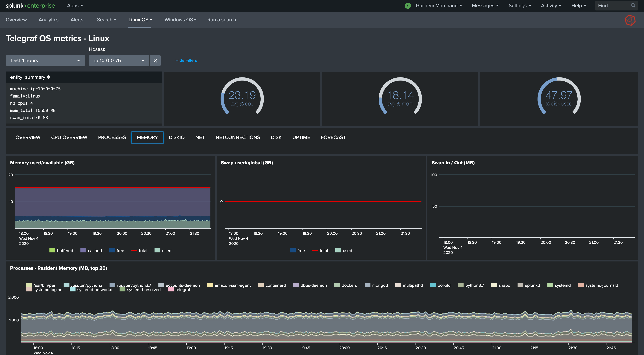Click the avg % cpu gauge
Image resolution: width=644 pixels, height=355 pixels.
(242, 98)
